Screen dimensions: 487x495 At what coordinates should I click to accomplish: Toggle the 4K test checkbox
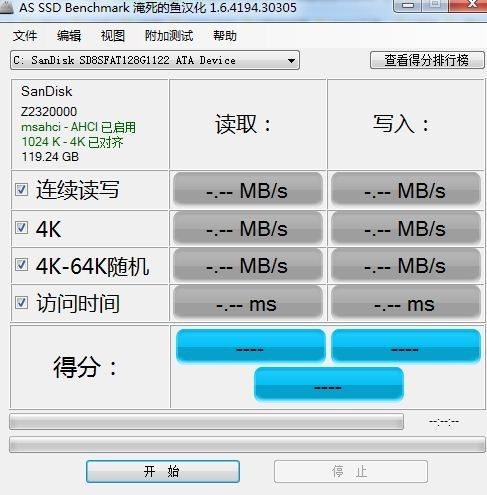(21, 228)
